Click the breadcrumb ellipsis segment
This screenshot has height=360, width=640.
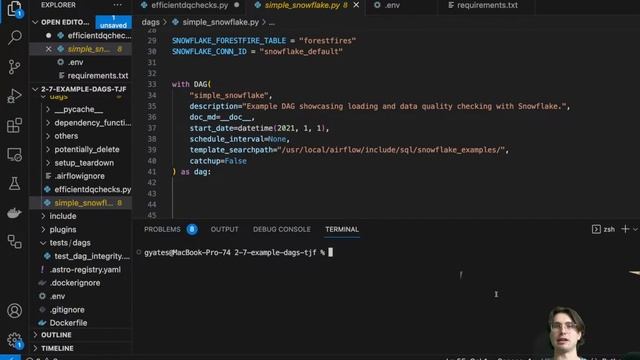[x=272, y=22]
